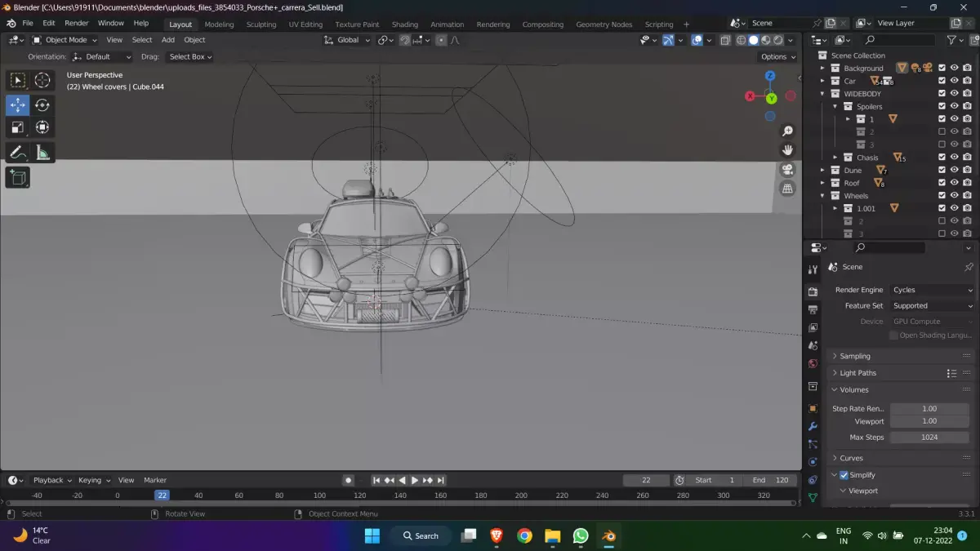980x551 pixels.
Task: Exclude WIDEBODY collection via its checkbox
Action: coord(942,94)
